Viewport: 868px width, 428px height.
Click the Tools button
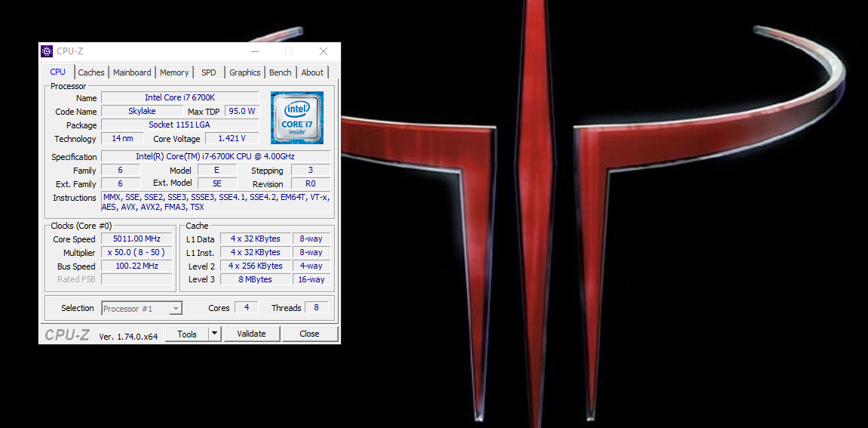pos(187,334)
